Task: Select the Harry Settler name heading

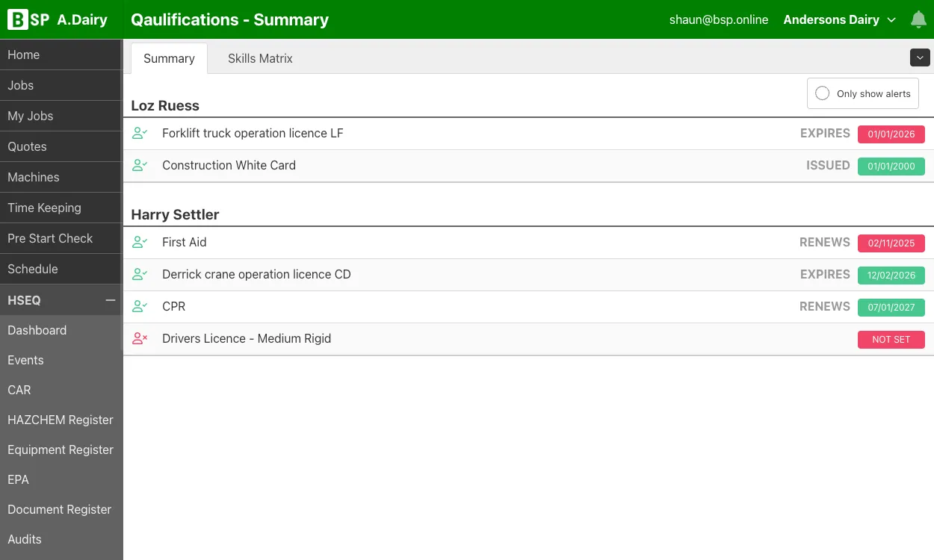Action: 175,215
